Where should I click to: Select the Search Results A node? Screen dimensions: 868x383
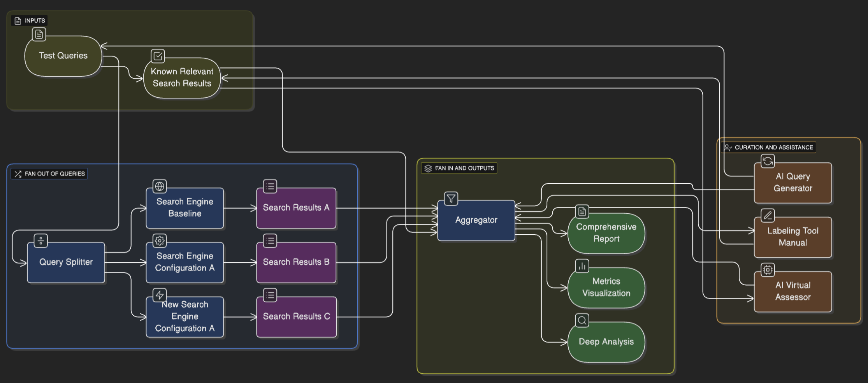(296, 208)
